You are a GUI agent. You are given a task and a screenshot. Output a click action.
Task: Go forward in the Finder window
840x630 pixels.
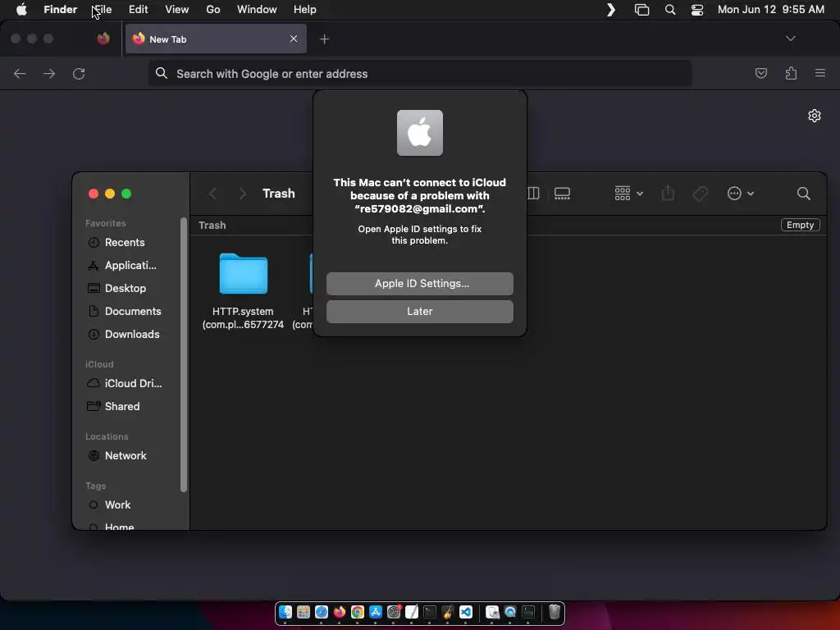point(242,194)
